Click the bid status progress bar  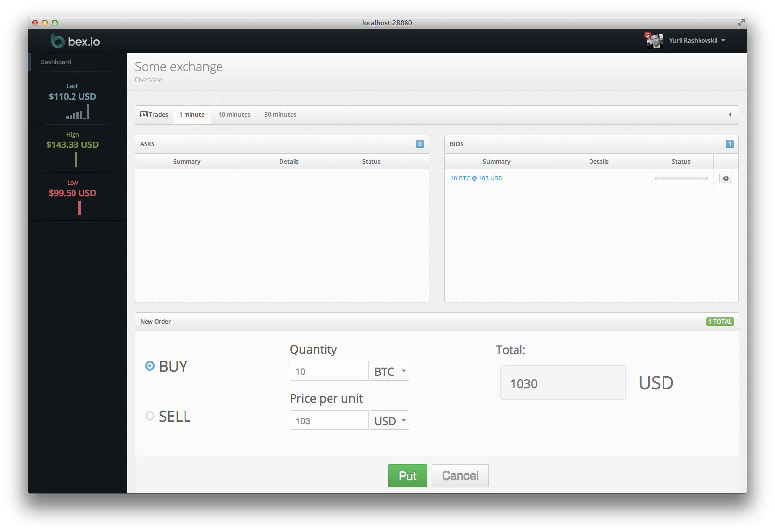[681, 178]
